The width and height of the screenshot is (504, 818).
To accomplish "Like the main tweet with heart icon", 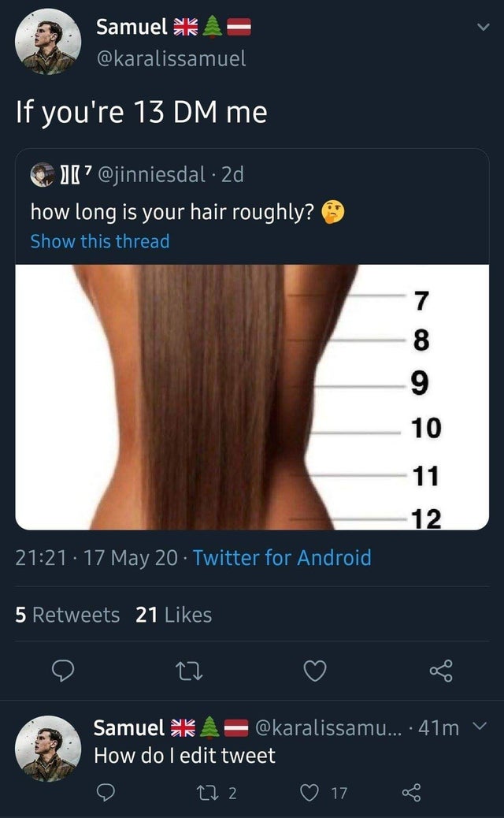I will (315, 671).
